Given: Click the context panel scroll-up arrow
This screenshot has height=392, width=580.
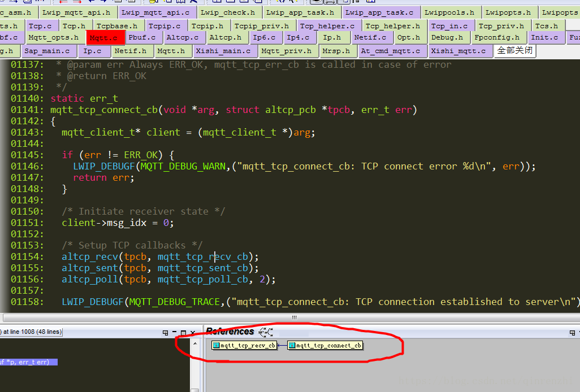Looking at the screenshot, I should [x=195, y=343].
